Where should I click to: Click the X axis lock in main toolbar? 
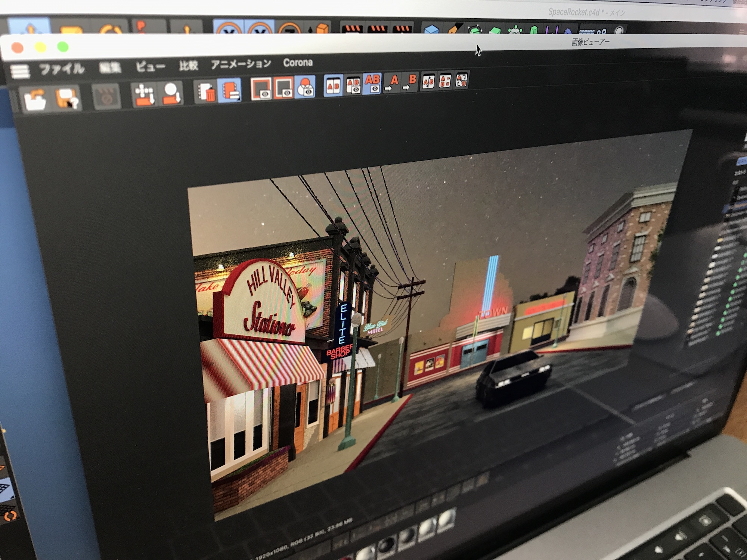point(228,29)
